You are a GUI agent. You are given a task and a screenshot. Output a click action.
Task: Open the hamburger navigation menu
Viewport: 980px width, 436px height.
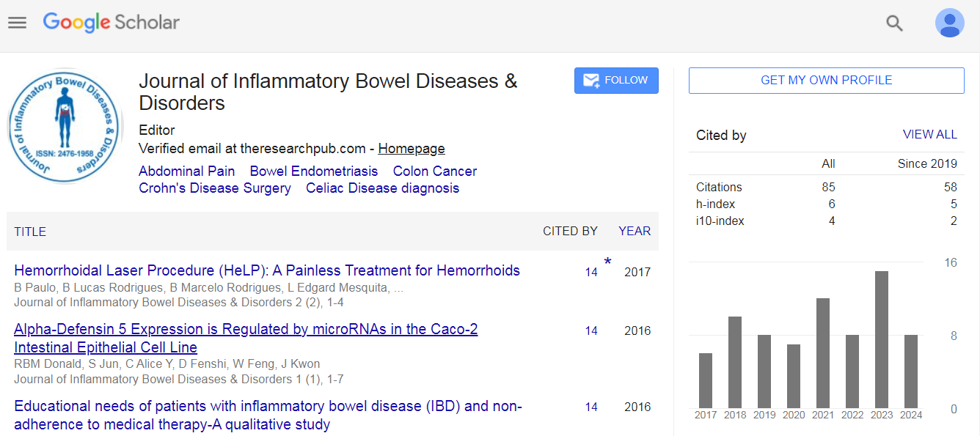click(x=17, y=23)
